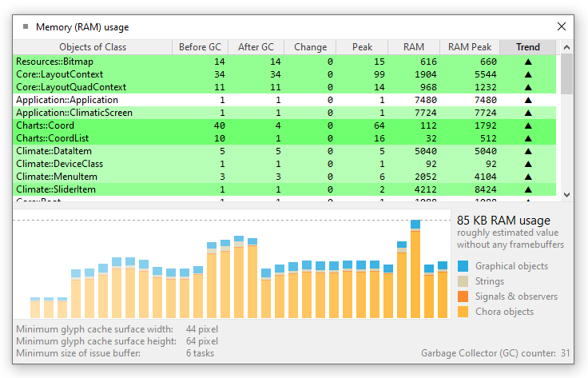
Task: Click trend arrow for Climate::DataItem row
Action: coord(527,151)
